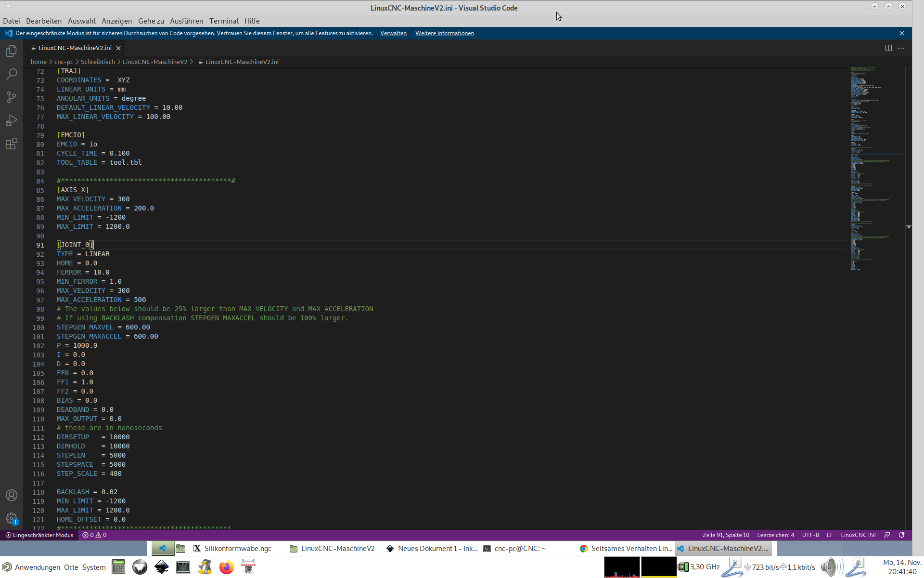Open the Anzeigen menu
The width and height of the screenshot is (924, 578).
tap(116, 21)
